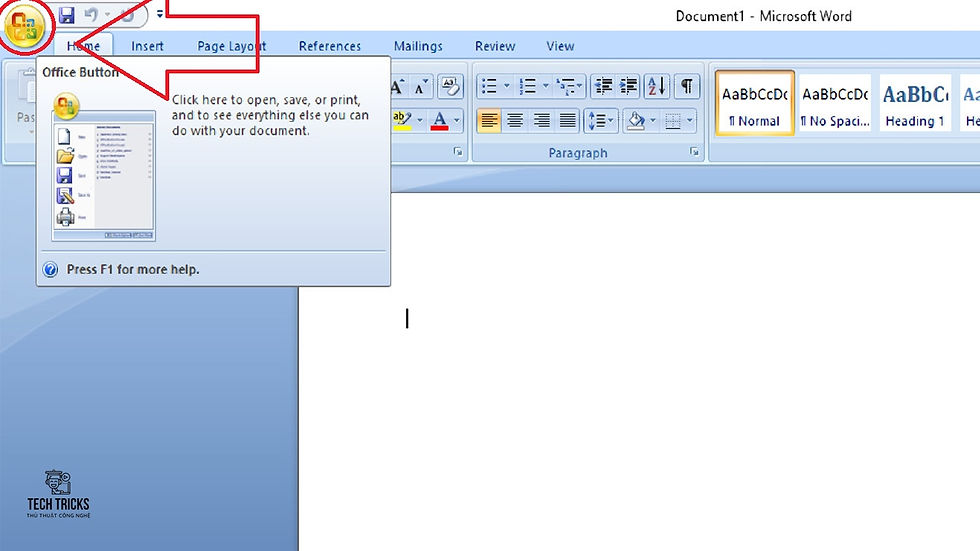Start a numbered list

point(528,86)
